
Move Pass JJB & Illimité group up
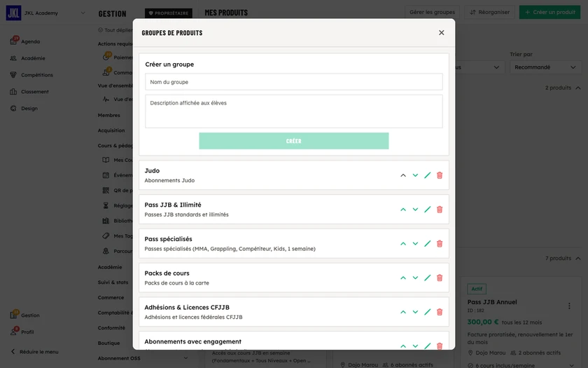tap(403, 210)
